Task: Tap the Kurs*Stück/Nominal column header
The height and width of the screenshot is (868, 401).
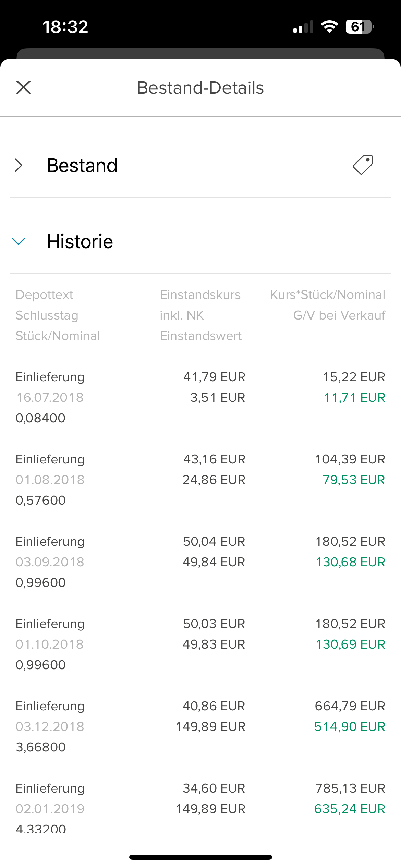Action: point(327,295)
